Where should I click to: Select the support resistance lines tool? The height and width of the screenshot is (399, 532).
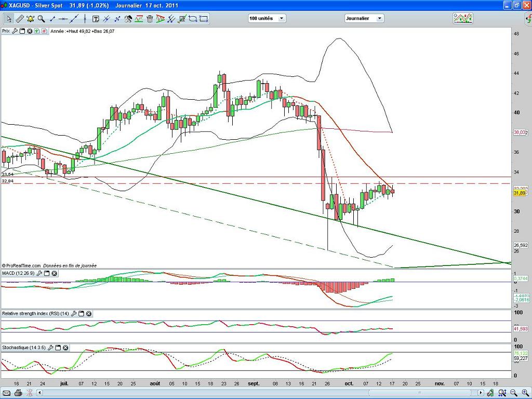click(139, 19)
